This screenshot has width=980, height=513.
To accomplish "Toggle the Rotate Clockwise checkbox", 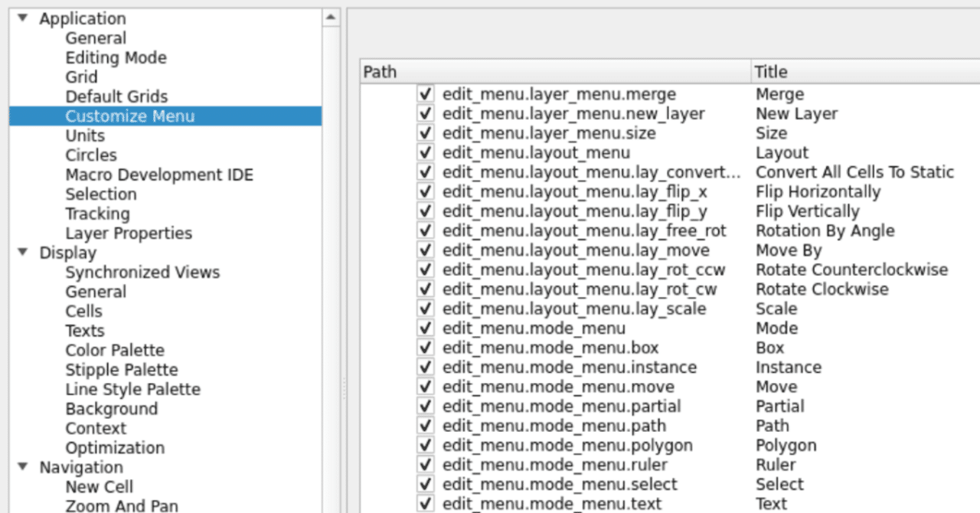I will pyautogui.click(x=425, y=289).
